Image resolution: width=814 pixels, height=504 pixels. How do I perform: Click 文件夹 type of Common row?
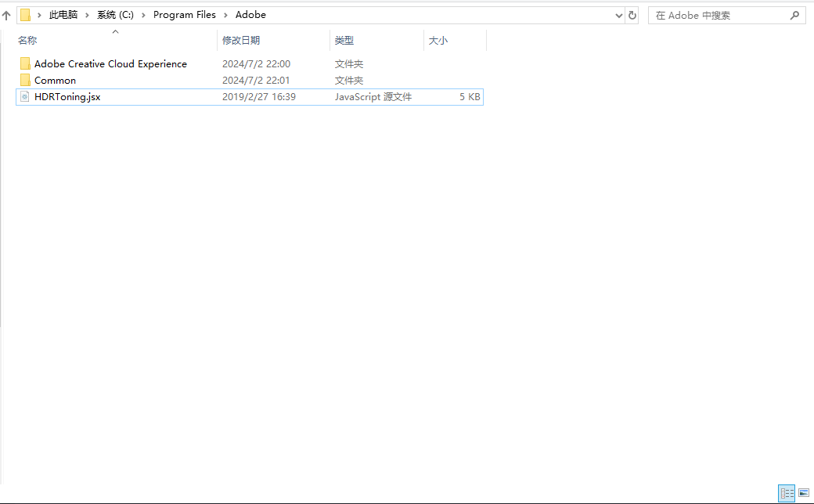click(x=349, y=81)
